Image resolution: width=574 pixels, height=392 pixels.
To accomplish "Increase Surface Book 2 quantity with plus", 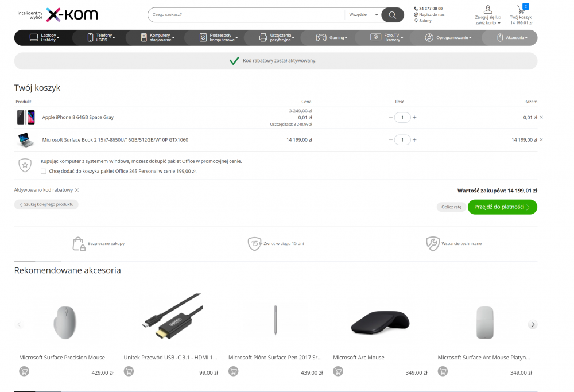I will (414, 140).
